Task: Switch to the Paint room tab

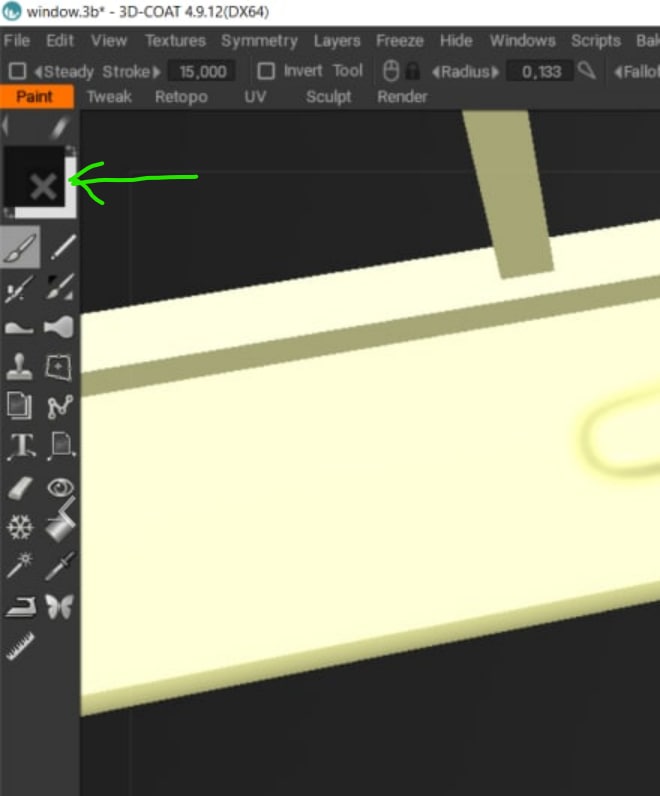Action: 37,96
